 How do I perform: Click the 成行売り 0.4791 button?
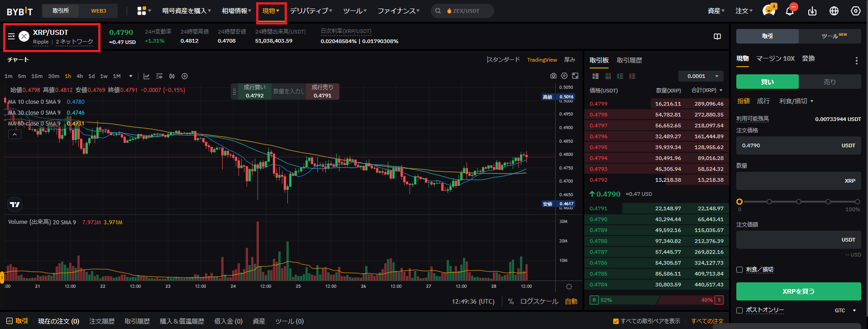[322, 92]
